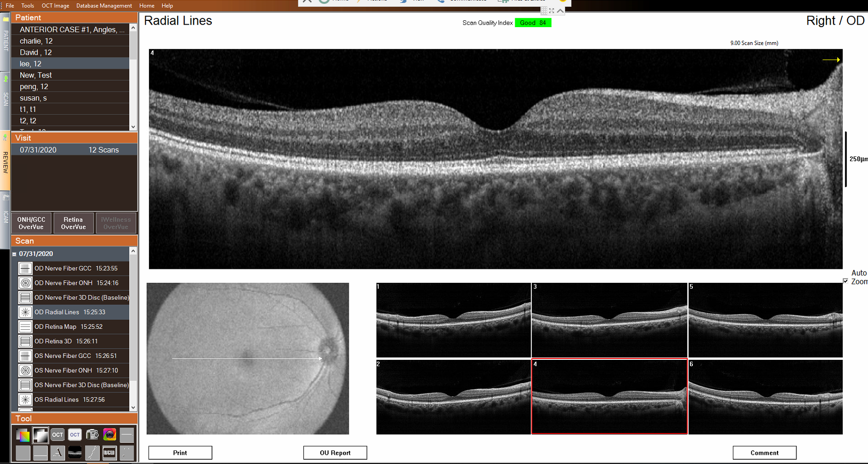
Task: Open the Tools menu
Action: 28,6
